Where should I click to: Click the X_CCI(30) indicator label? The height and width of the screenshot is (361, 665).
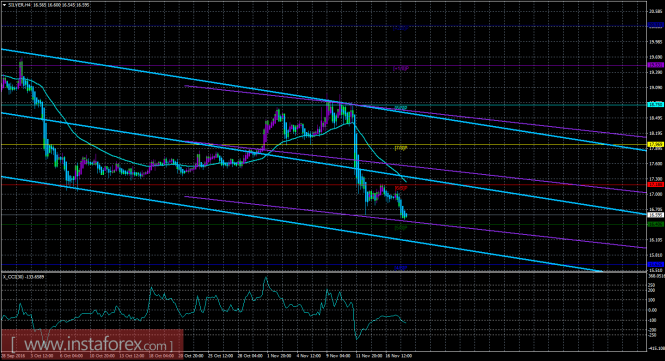[x=24, y=277]
